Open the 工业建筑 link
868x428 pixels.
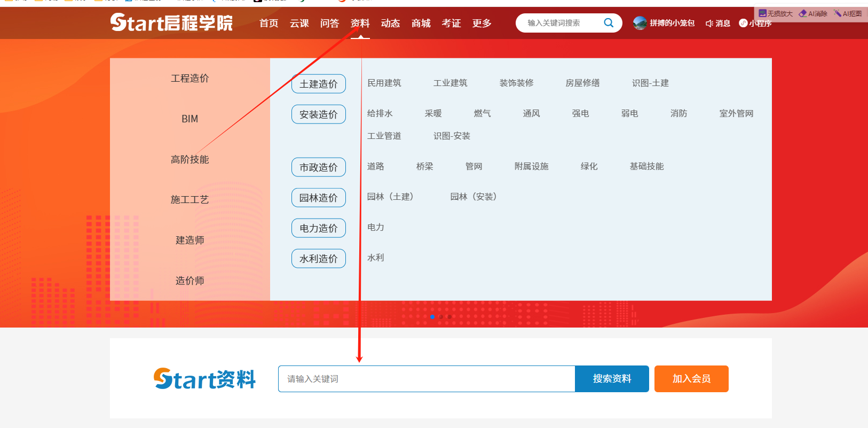coord(451,83)
